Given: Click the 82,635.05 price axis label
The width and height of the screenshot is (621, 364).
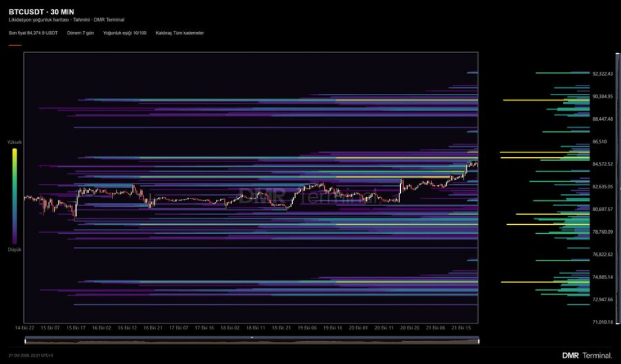Looking at the screenshot, I should (x=602, y=186).
